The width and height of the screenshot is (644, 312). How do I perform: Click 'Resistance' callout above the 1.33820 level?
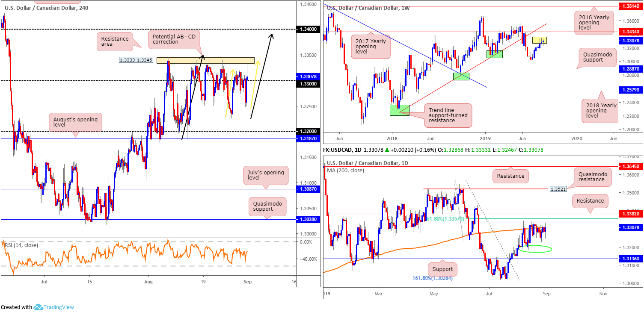pyautogui.click(x=590, y=200)
